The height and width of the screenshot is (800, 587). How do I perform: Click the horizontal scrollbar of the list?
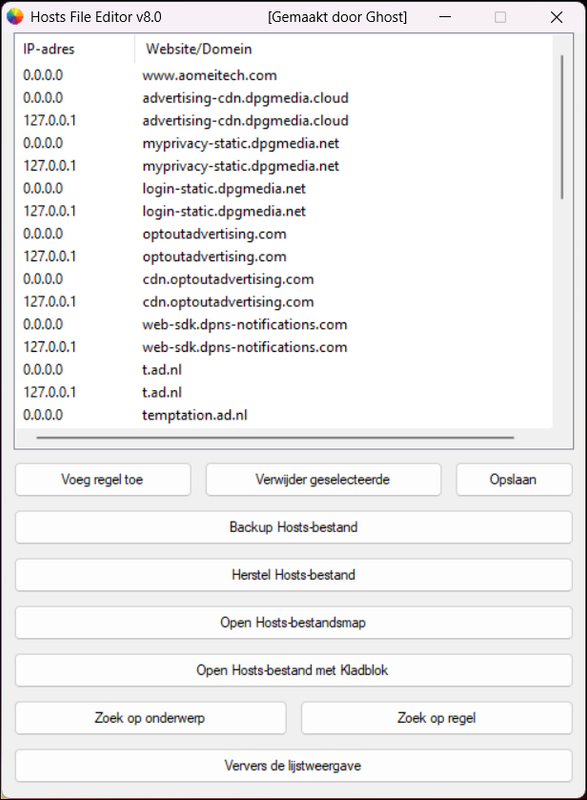point(275,438)
